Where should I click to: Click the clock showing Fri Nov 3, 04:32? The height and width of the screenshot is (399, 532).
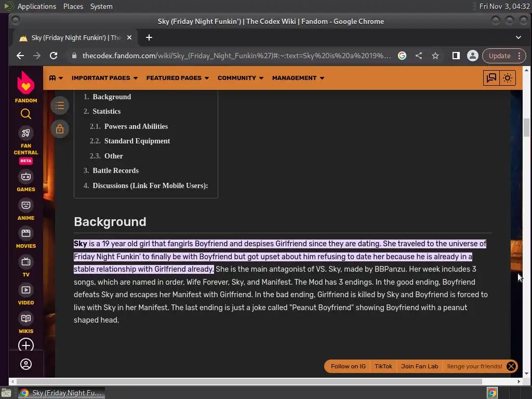pos(504,6)
